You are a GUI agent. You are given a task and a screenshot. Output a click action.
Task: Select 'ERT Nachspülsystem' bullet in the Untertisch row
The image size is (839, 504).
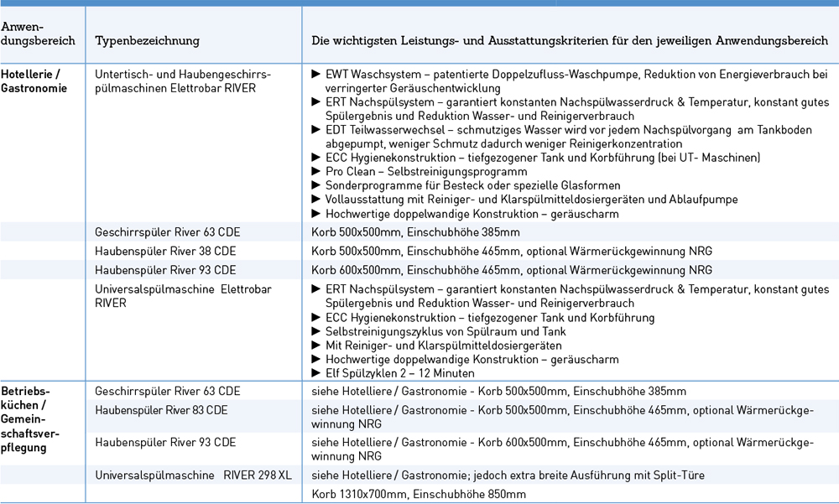pyautogui.click(x=577, y=109)
